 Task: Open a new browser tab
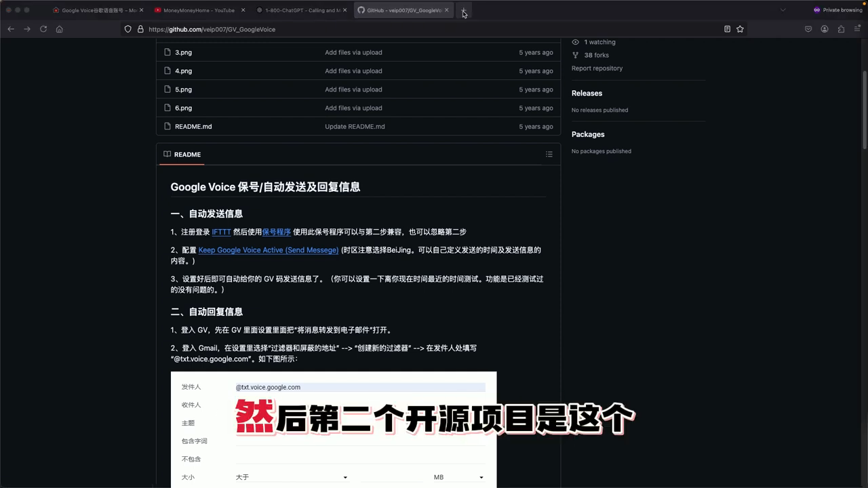(464, 10)
